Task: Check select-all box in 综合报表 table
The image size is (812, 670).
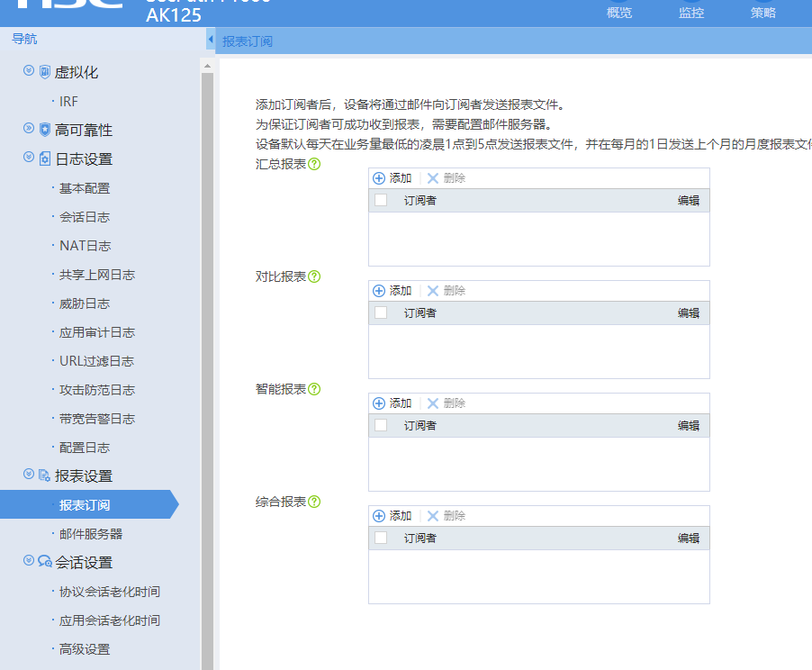Action: click(381, 538)
